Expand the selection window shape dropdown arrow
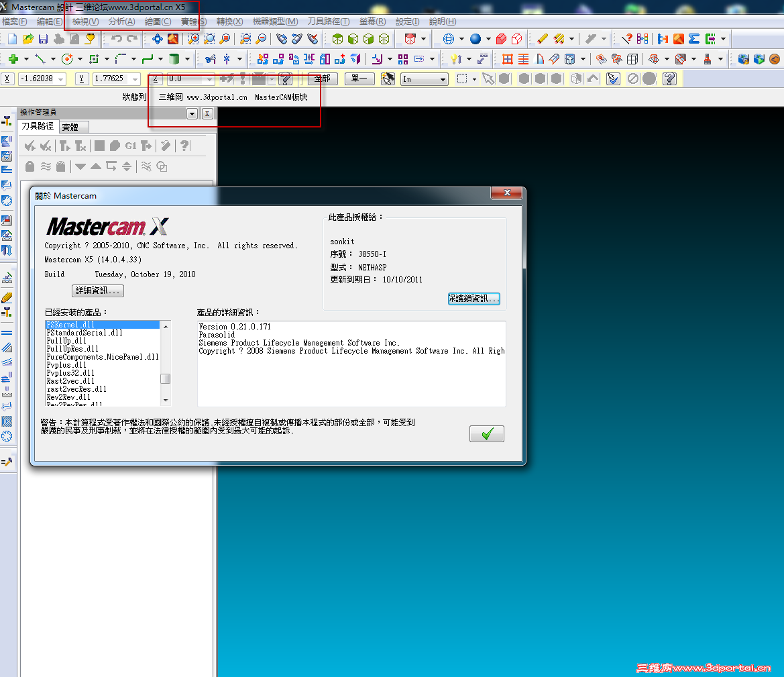 475,79
